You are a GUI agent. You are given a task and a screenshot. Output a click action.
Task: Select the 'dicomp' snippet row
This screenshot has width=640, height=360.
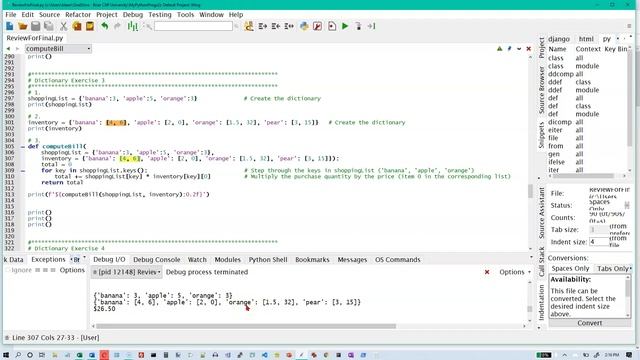[588, 122]
